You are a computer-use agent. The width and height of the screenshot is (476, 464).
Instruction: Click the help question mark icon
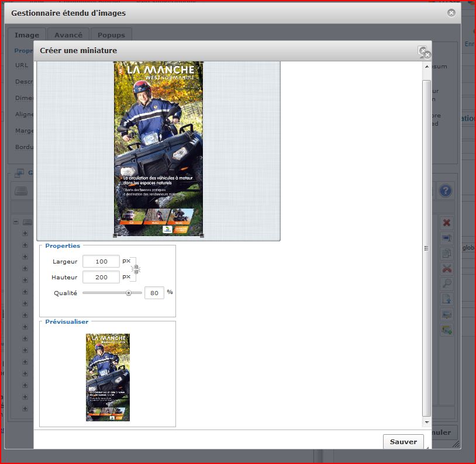446,191
